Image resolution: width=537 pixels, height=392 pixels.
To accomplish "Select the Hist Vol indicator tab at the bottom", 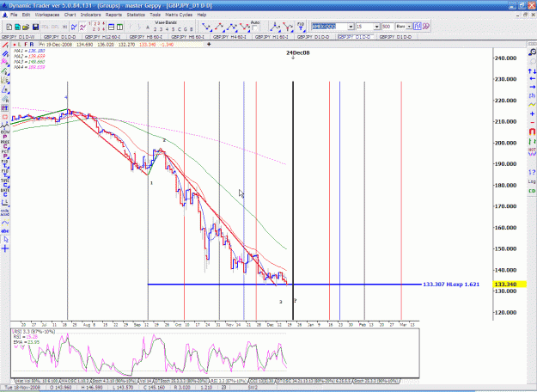I will 37,381.
